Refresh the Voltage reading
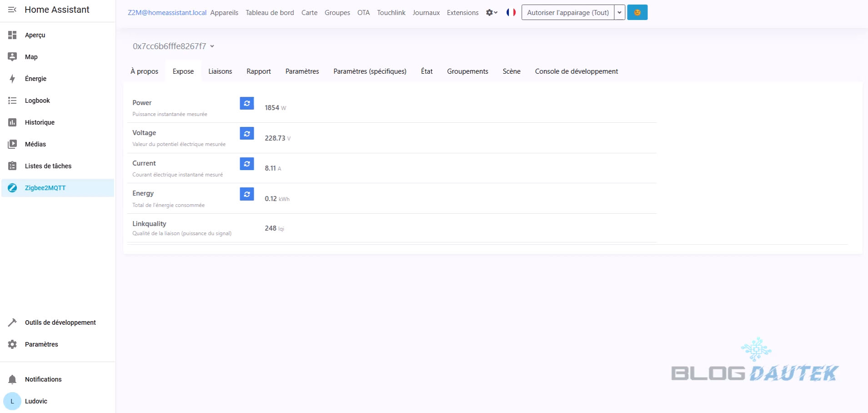 pyautogui.click(x=246, y=134)
